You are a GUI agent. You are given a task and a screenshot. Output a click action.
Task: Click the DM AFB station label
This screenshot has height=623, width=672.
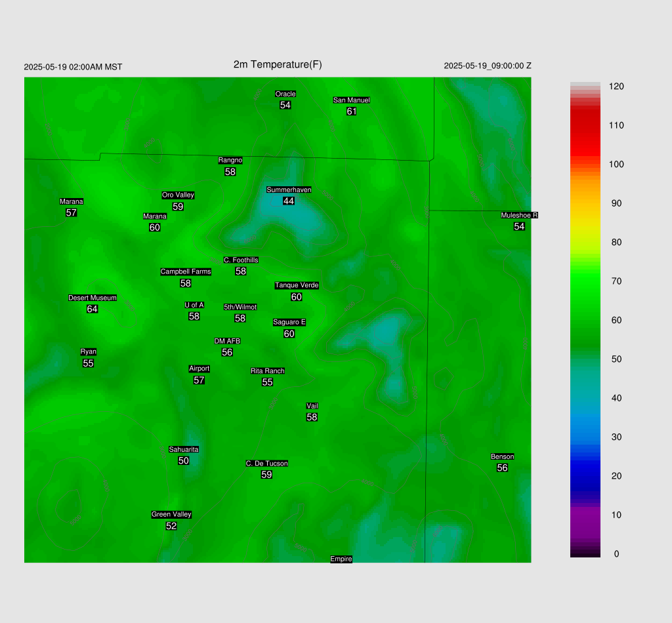coord(227,341)
